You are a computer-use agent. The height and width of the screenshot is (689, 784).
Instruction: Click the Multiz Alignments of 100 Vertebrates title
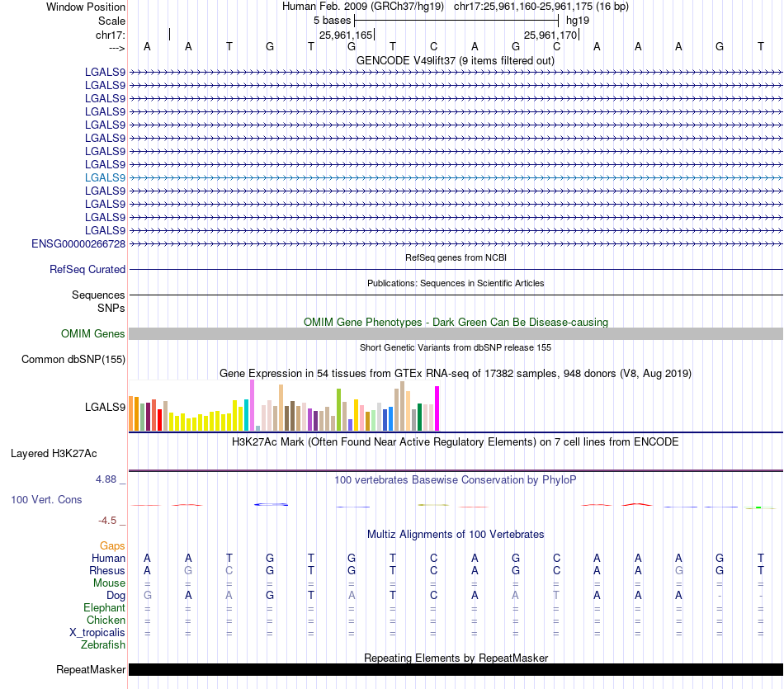pos(456,534)
